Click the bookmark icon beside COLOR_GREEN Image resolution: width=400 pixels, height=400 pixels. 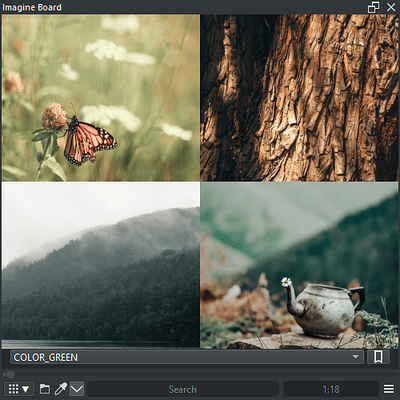[378, 357]
